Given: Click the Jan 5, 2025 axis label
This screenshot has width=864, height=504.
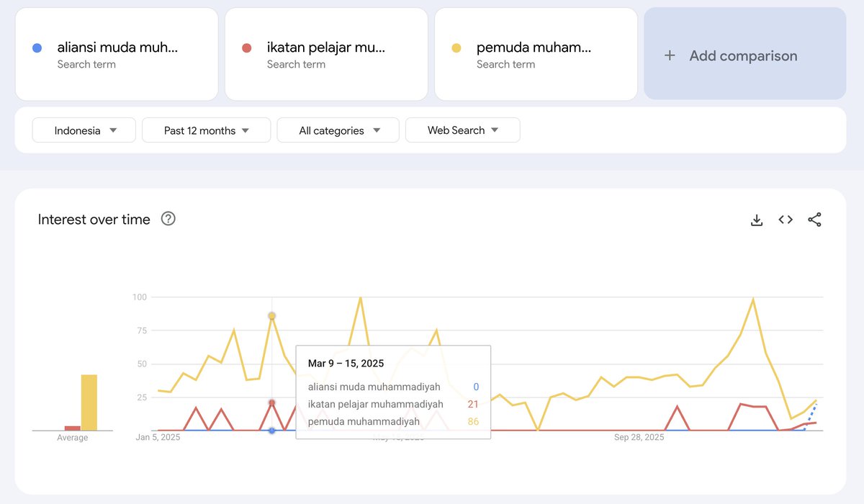Looking at the screenshot, I should click(x=158, y=437).
